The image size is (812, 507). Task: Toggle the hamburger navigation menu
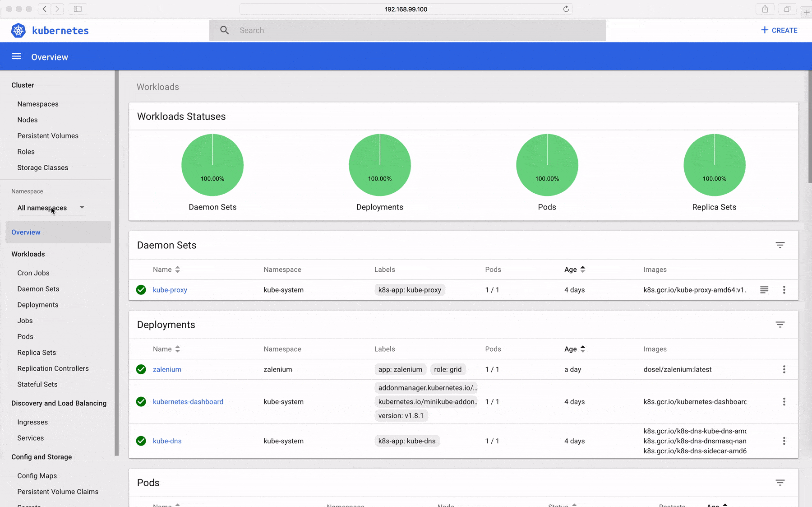click(16, 56)
